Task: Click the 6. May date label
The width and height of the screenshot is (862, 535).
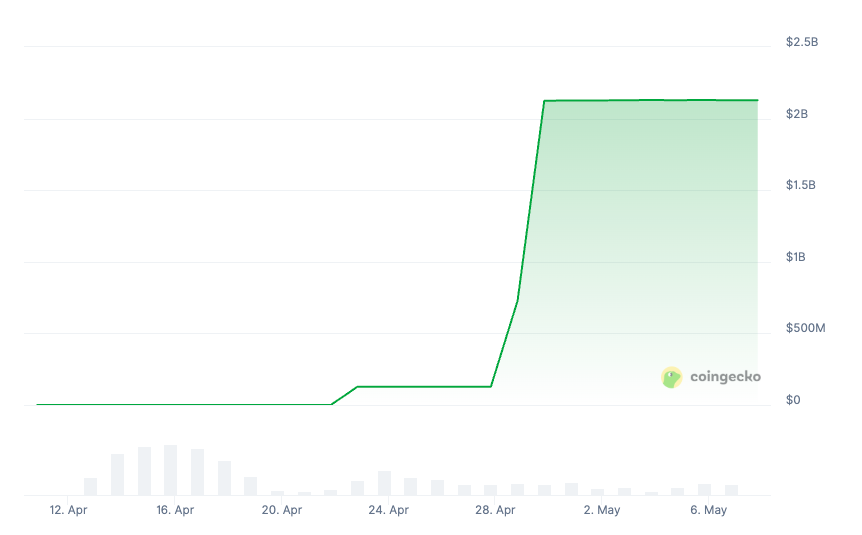Action: [708, 510]
